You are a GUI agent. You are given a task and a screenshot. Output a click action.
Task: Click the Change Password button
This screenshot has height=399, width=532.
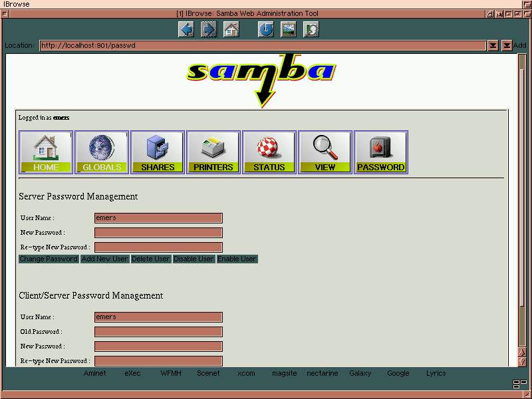(49, 259)
